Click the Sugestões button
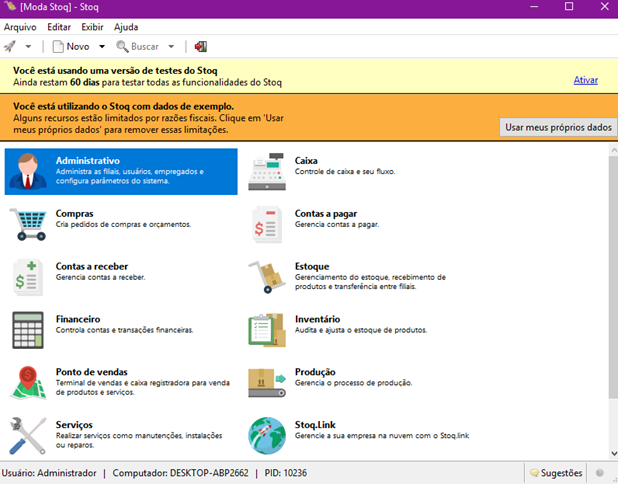Viewport: 618px width, 484px height. click(x=556, y=473)
